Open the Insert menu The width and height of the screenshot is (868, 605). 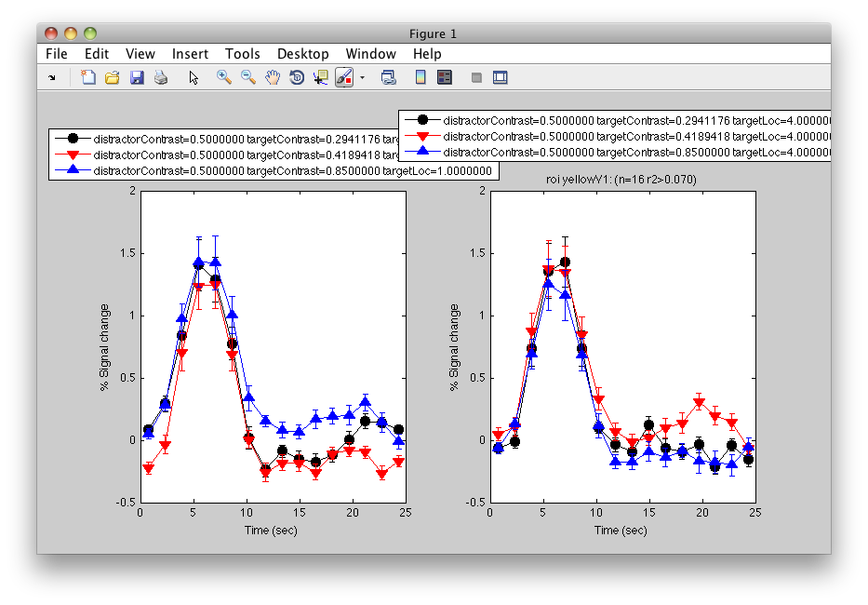click(190, 54)
